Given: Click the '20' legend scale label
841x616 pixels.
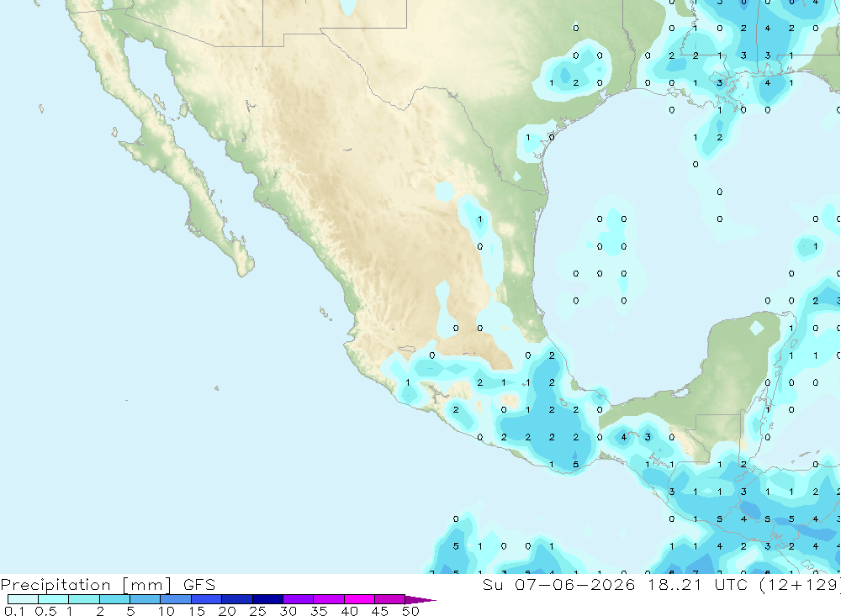Looking at the screenshot, I should (227, 611).
